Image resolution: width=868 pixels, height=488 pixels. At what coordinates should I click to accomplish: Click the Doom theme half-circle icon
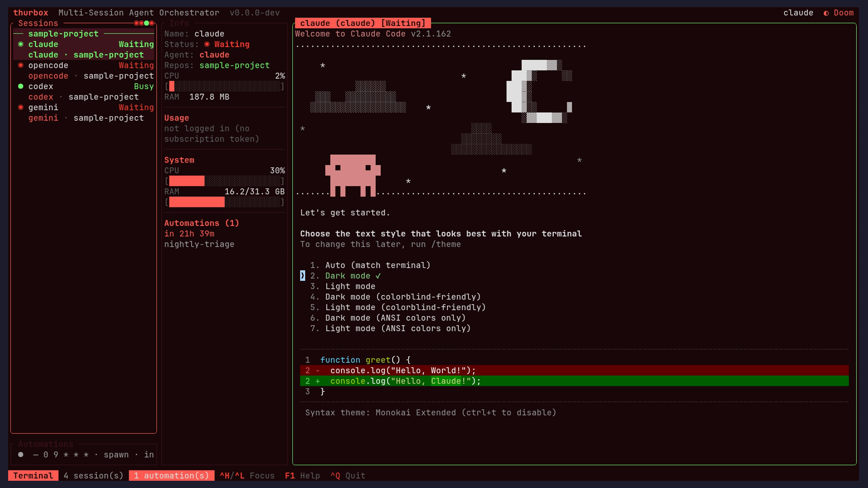pyautogui.click(x=826, y=13)
